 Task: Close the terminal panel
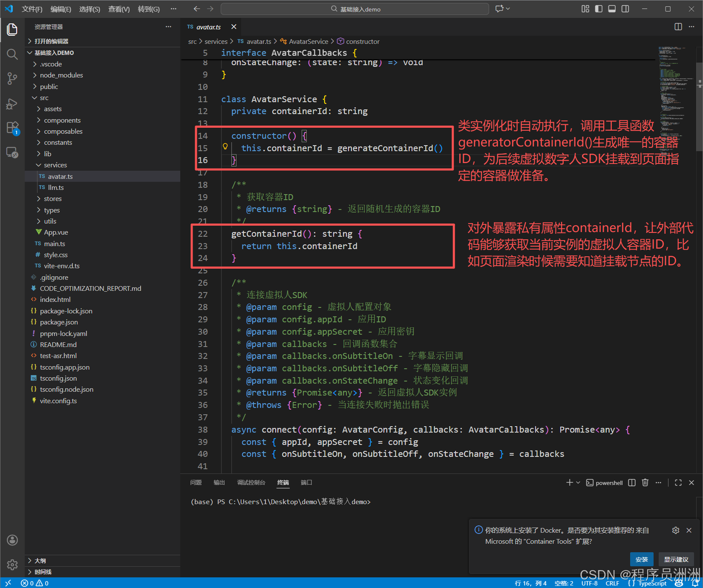(691, 482)
